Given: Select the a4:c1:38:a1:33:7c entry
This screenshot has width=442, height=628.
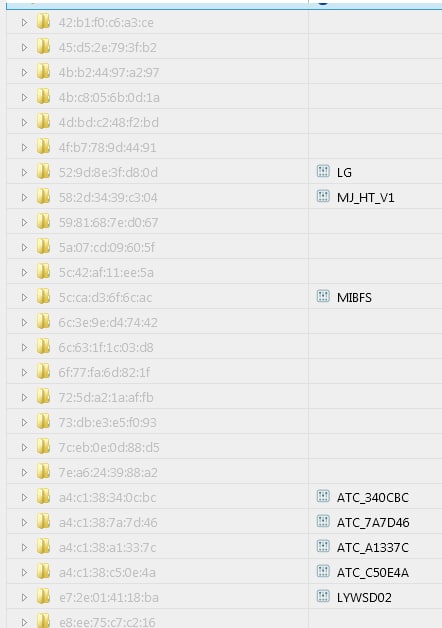Looking at the screenshot, I should click(x=107, y=547).
